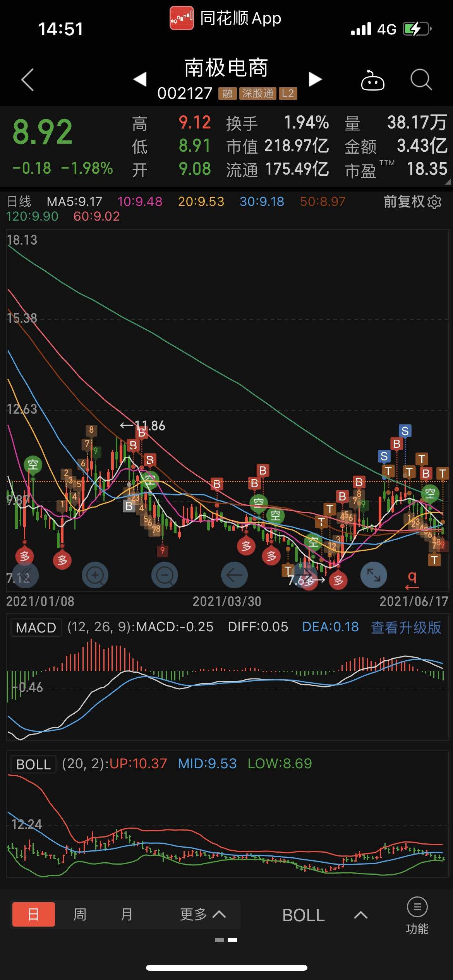
Task: Switch to 月 monthly period tab
Action: (127, 914)
